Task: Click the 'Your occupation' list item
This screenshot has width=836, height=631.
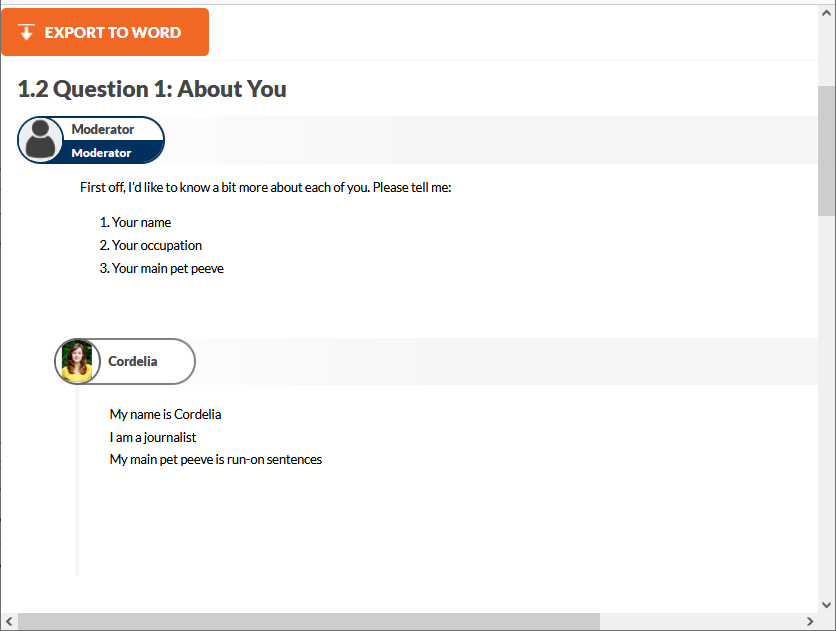Action: [151, 245]
